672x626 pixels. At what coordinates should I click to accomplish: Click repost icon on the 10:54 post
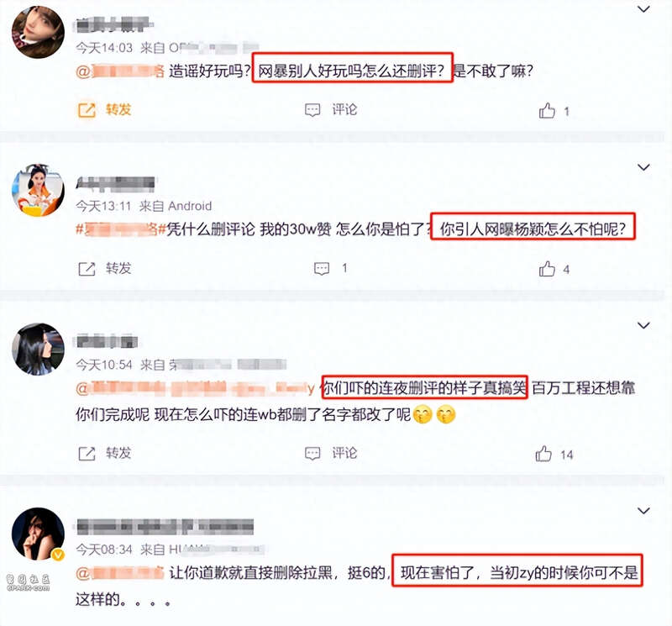tap(87, 453)
